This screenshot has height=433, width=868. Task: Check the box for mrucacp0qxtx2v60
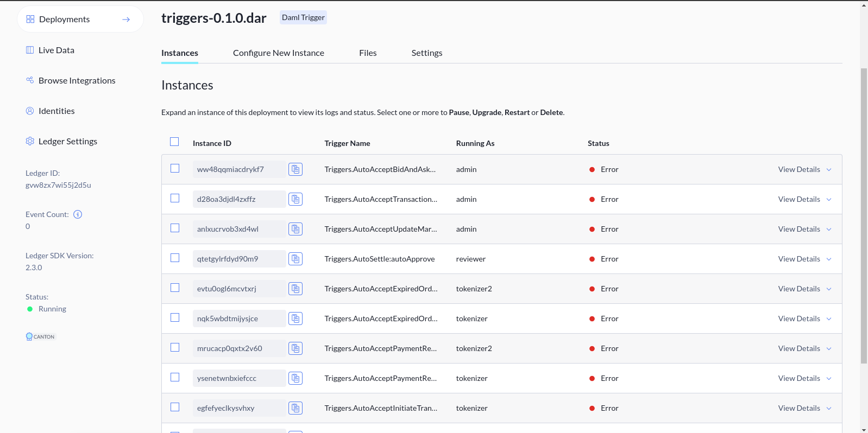175,347
